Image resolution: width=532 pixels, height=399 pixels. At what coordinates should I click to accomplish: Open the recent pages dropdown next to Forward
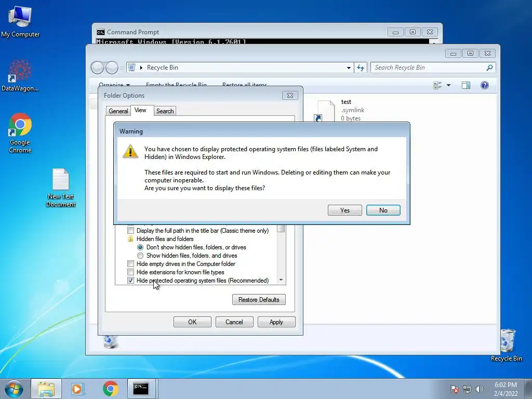(x=122, y=68)
